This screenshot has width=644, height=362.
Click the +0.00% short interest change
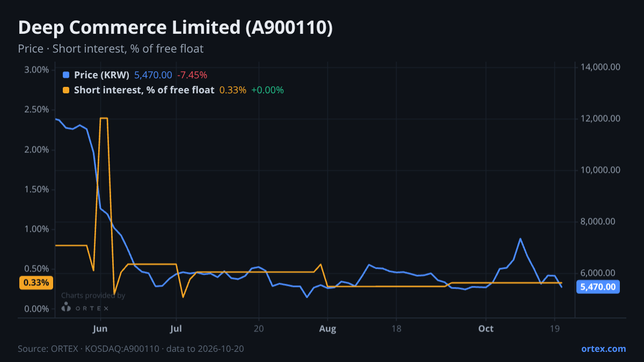pyautogui.click(x=267, y=90)
